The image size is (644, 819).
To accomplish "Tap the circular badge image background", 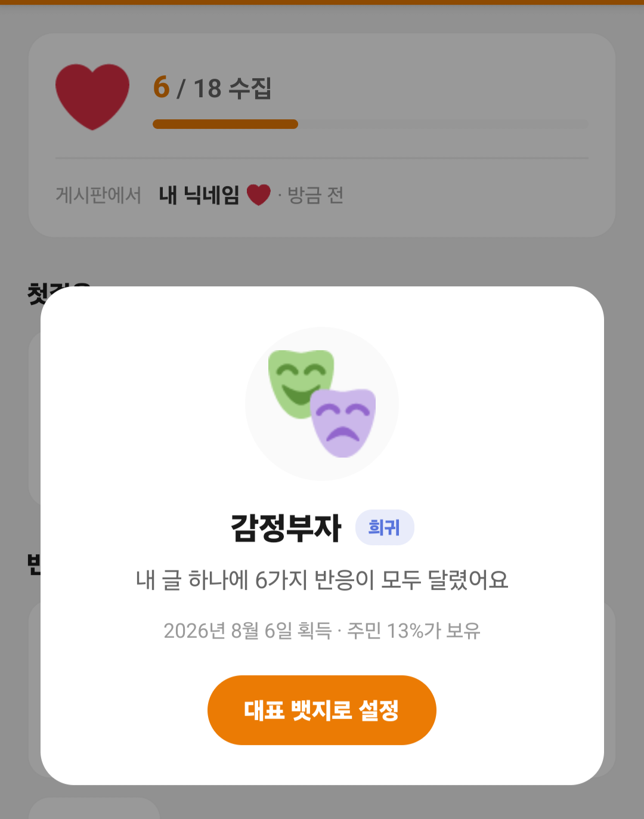I will pos(322,404).
